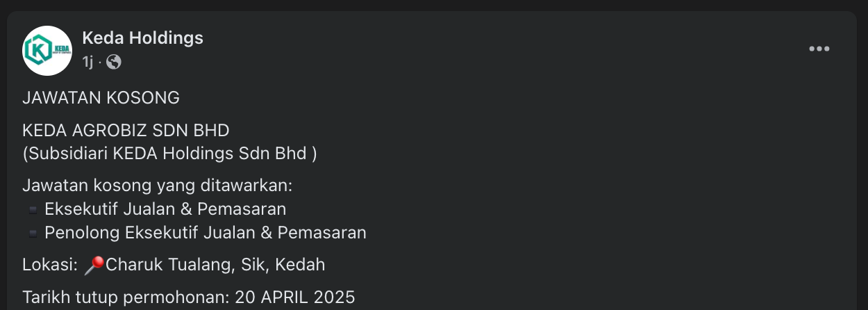The width and height of the screenshot is (868, 310).
Task: Open the three-dot post options menu
Action: [819, 49]
